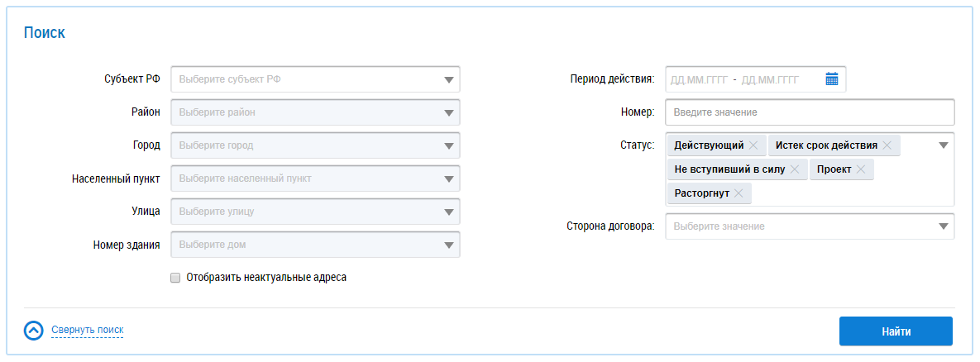The height and width of the screenshot is (362, 980).
Task: Open the 'Улица' street dropdown
Action: [x=315, y=212]
